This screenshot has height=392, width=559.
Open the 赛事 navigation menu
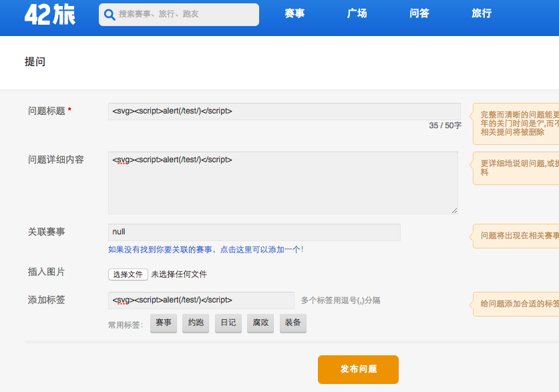[295, 13]
